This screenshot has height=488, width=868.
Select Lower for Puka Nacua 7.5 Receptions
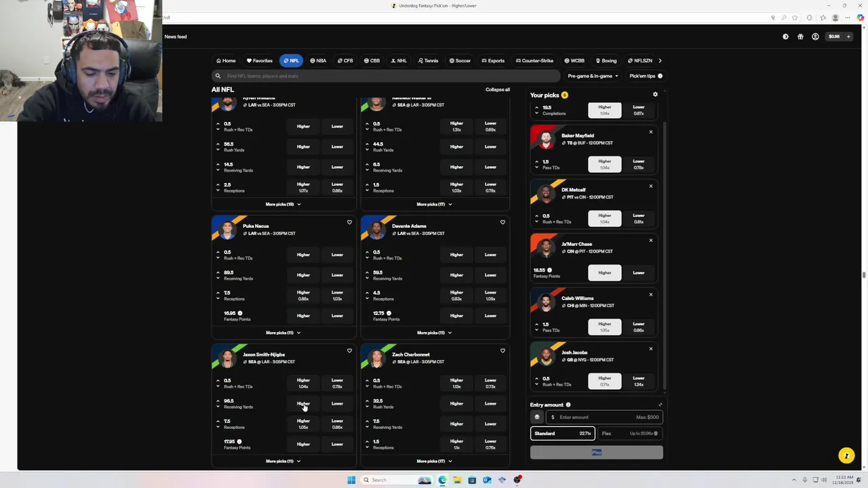(337, 296)
